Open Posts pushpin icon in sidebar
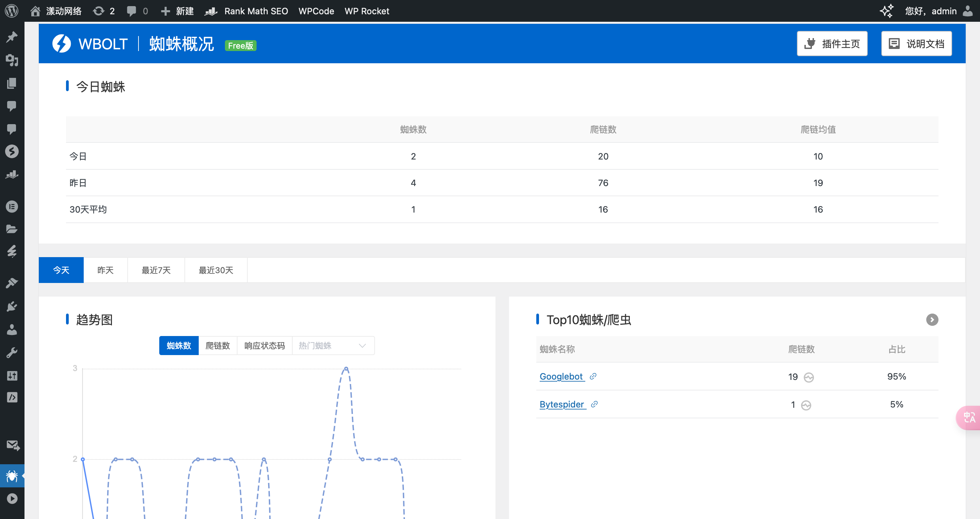This screenshot has width=980, height=519. [x=12, y=37]
